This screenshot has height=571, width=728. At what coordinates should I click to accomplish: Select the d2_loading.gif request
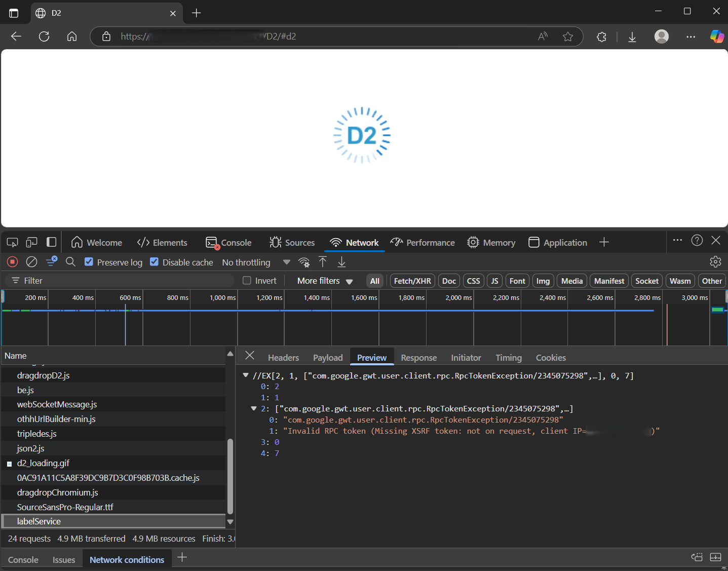[44, 463]
